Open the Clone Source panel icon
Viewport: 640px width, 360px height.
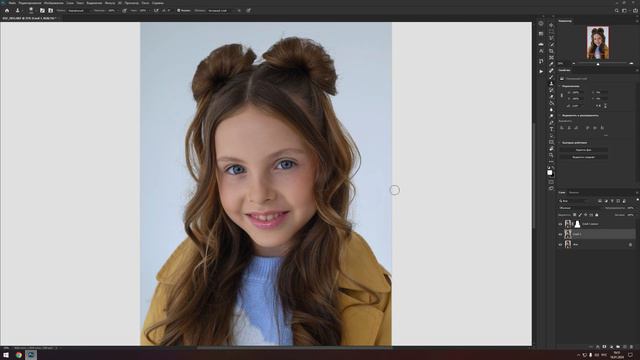pos(51,11)
